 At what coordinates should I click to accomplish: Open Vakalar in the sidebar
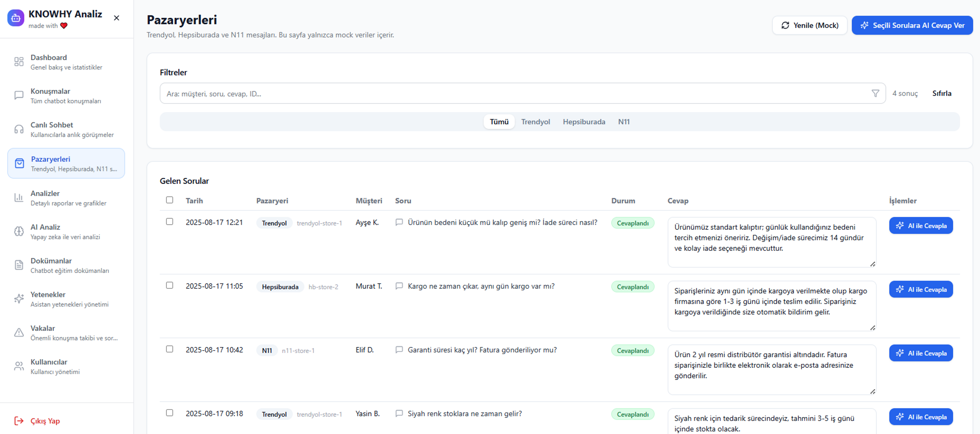[66, 332]
